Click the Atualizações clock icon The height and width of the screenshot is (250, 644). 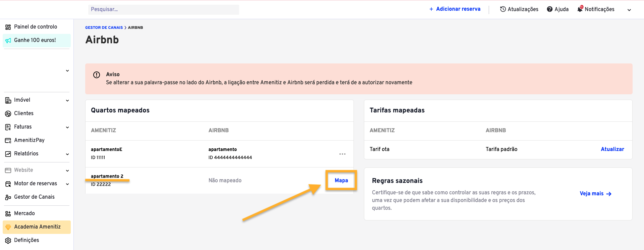(503, 9)
